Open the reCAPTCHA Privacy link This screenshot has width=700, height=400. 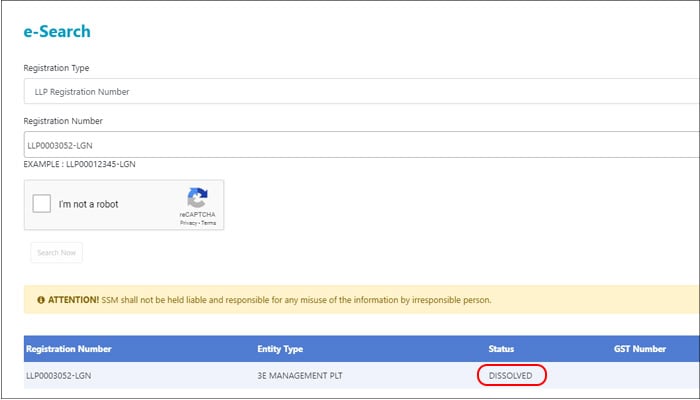click(x=188, y=223)
